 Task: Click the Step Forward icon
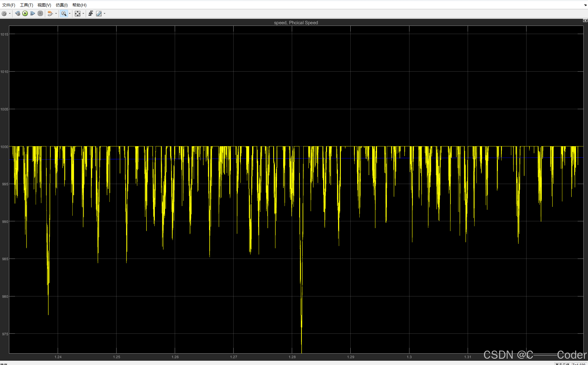point(33,14)
